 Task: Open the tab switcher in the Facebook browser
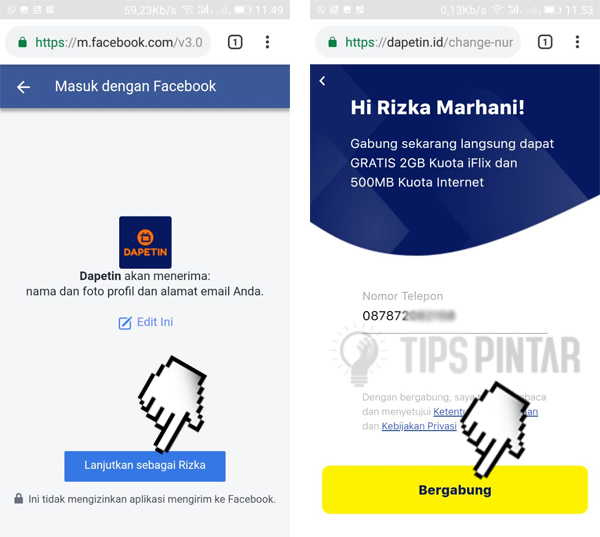pos(235,42)
